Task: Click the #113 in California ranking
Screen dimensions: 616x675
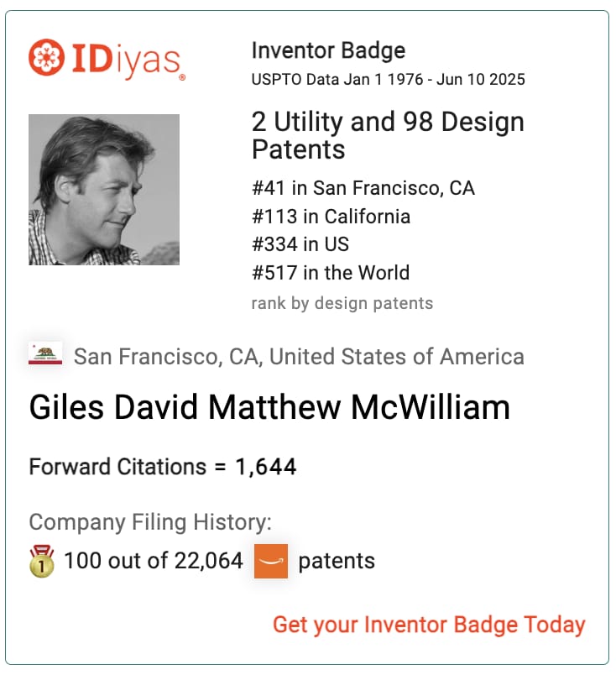Action: [331, 216]
